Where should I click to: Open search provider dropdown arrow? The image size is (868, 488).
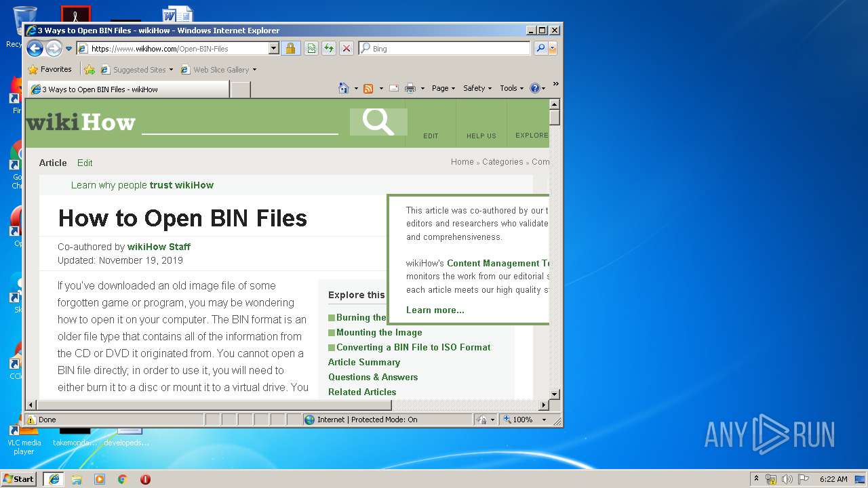click(x=553, y=49)
